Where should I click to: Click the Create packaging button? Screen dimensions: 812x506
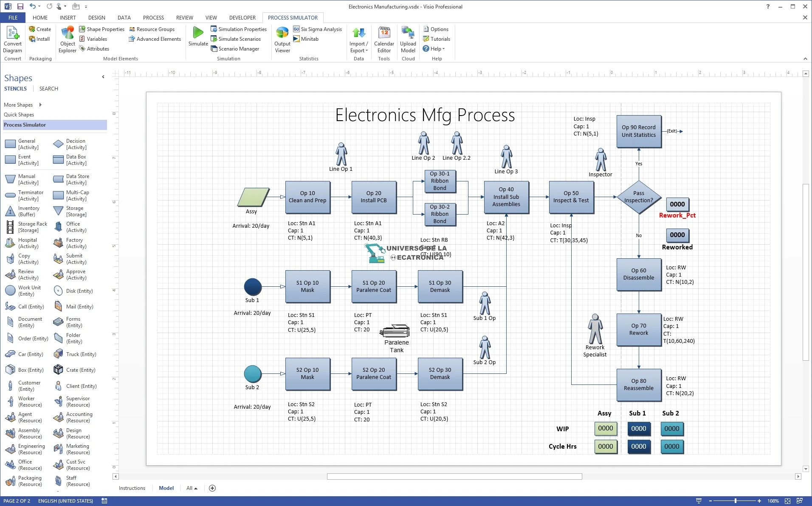(40, 29)
